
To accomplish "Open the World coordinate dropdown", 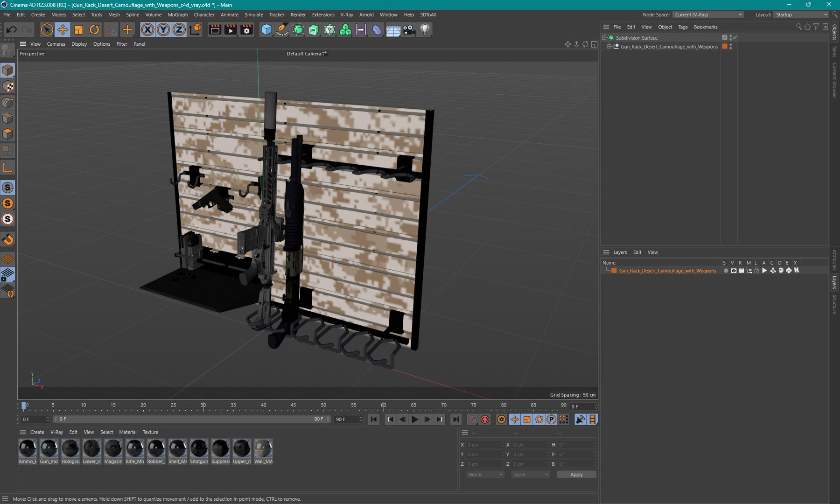I will (x=485, y=474).
